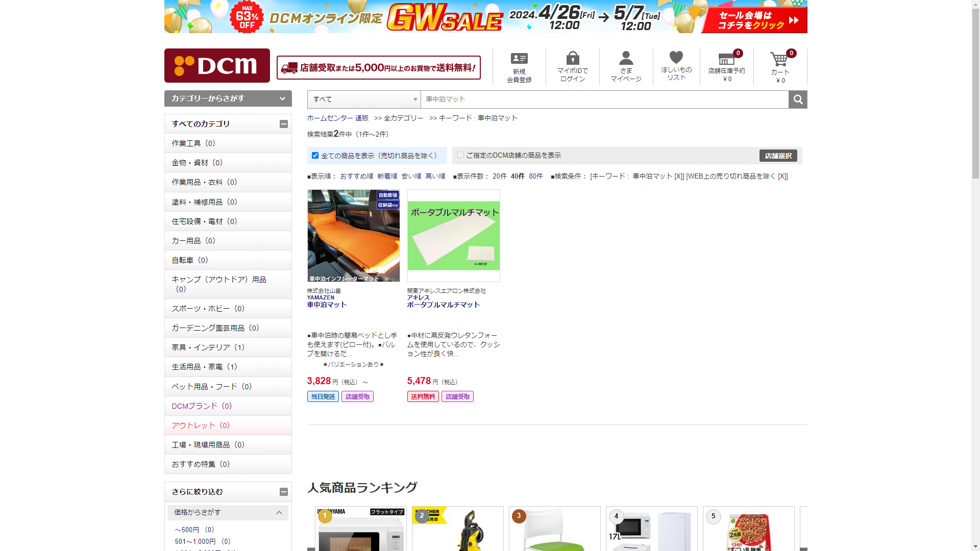Viewport: 980px width, 551px height.
Task: Open the すべて search category dropdown
Action: pyautogui.click(x=364, y=99)
